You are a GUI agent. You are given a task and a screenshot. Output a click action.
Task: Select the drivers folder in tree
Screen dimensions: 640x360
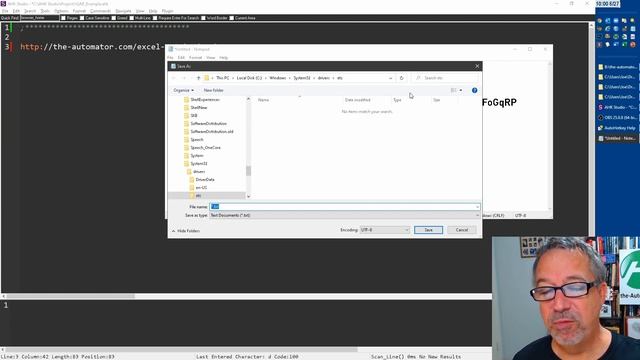199,172
